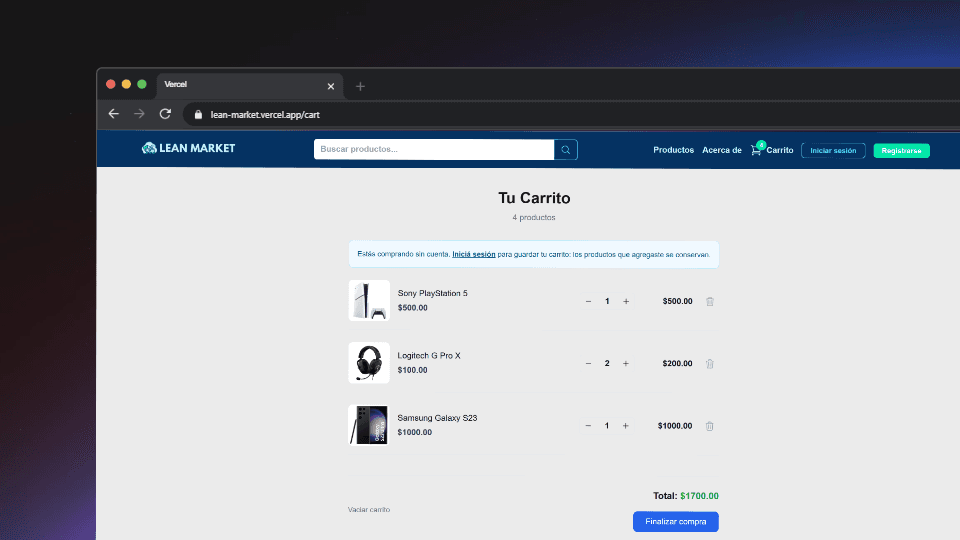The width and height of the screenshot is (960, 540).
Task: Click the $1000.00 Samsung row subtotal
Action: point(675,426)
